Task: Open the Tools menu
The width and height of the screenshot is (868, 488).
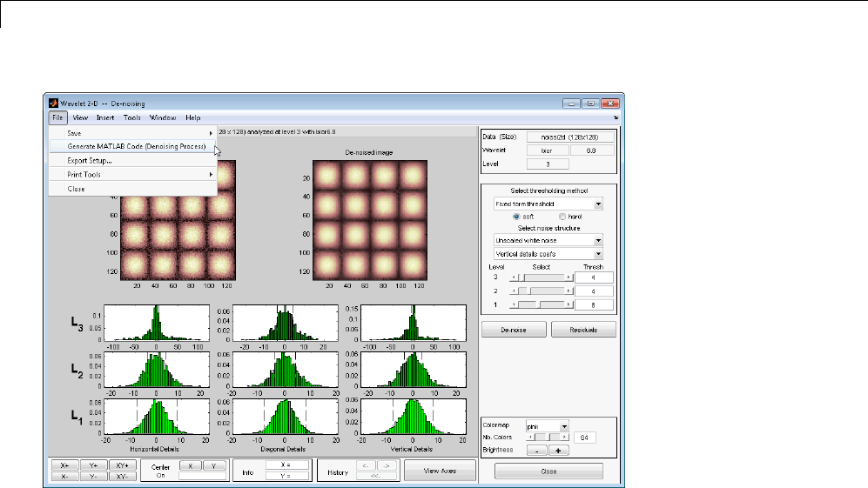Action: point(131,117)
